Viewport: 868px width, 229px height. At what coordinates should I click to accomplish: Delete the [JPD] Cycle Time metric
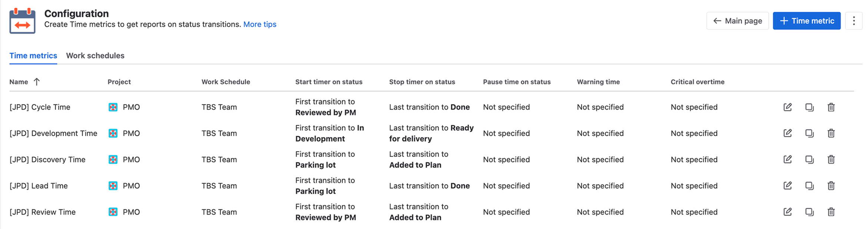tap(831, 107)
